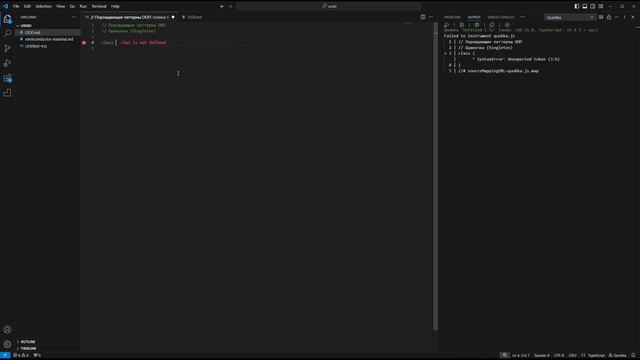This screenshot has width=640, height=360.
Task: Show more panel tabs via the ellipsis
Action: coord(522,17)
